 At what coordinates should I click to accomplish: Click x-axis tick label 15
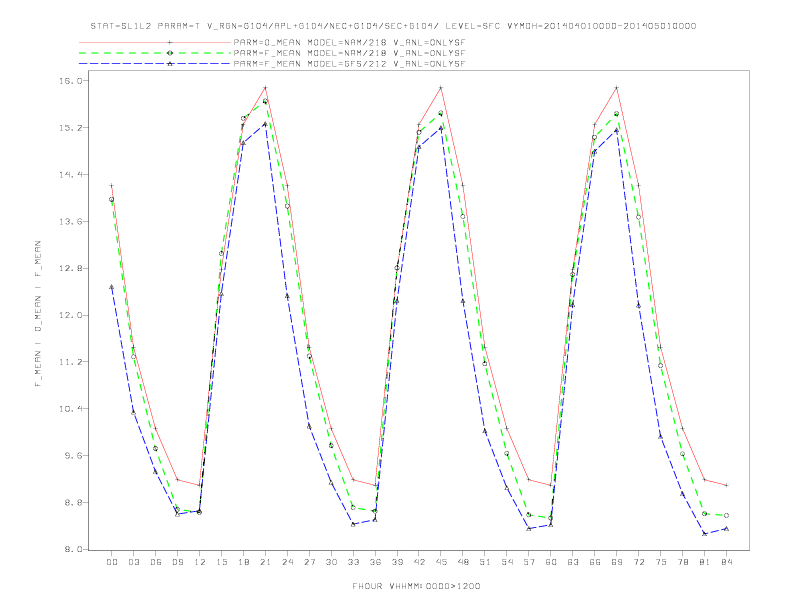[221, 562]
